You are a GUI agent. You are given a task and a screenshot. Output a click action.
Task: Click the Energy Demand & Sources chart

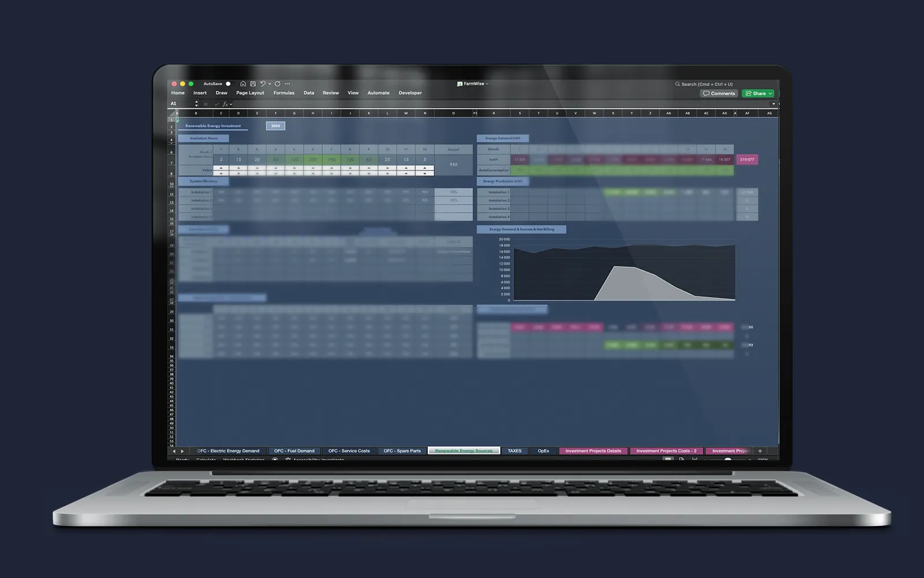click(618, 269)
